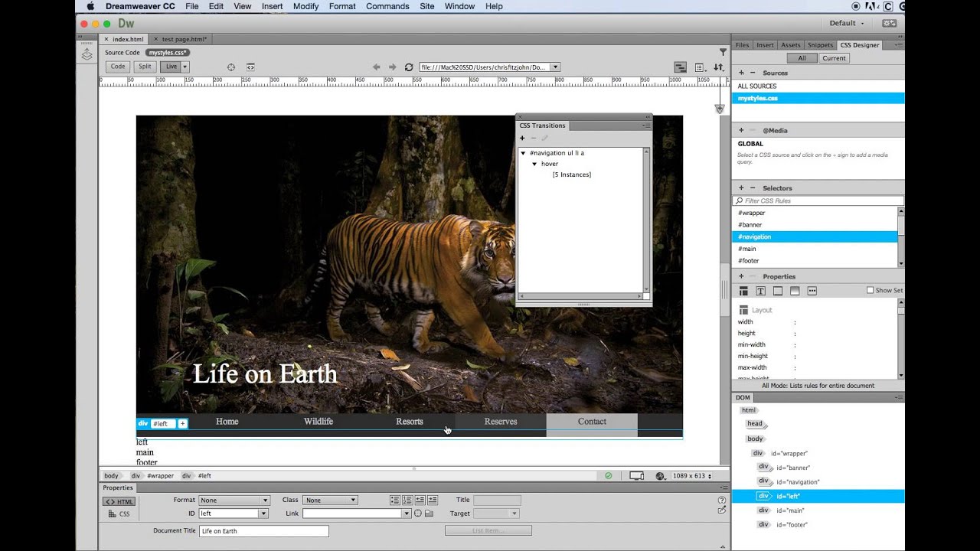The width and height of the screenshot is (980, 551).
Task: Open the Live view options dropdown arrow
Action: tap(185, 67)
